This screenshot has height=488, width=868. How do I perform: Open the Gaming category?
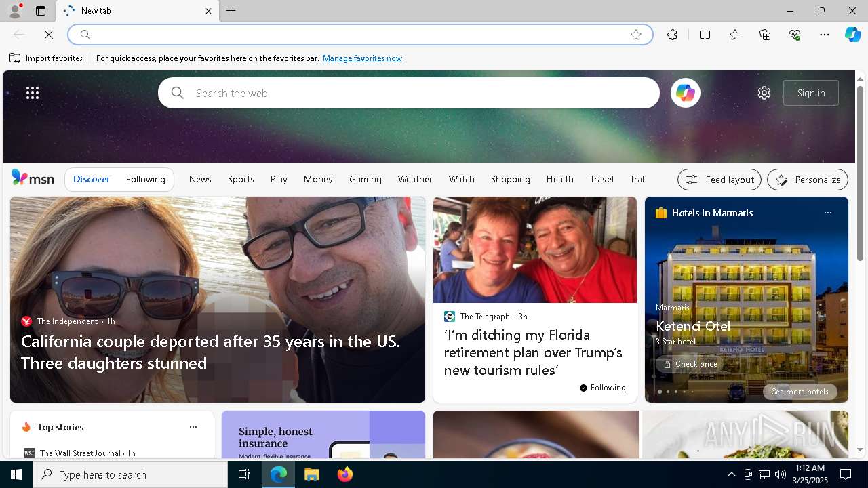366,179
